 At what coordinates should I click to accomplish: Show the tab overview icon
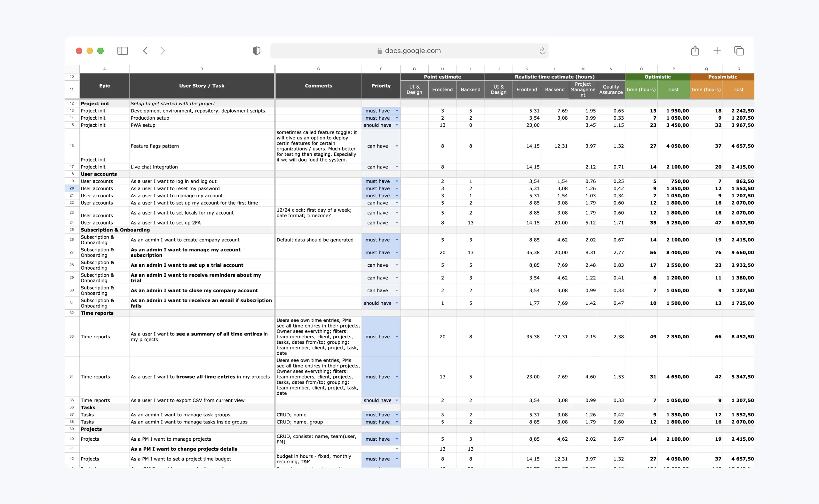[739, 51]
